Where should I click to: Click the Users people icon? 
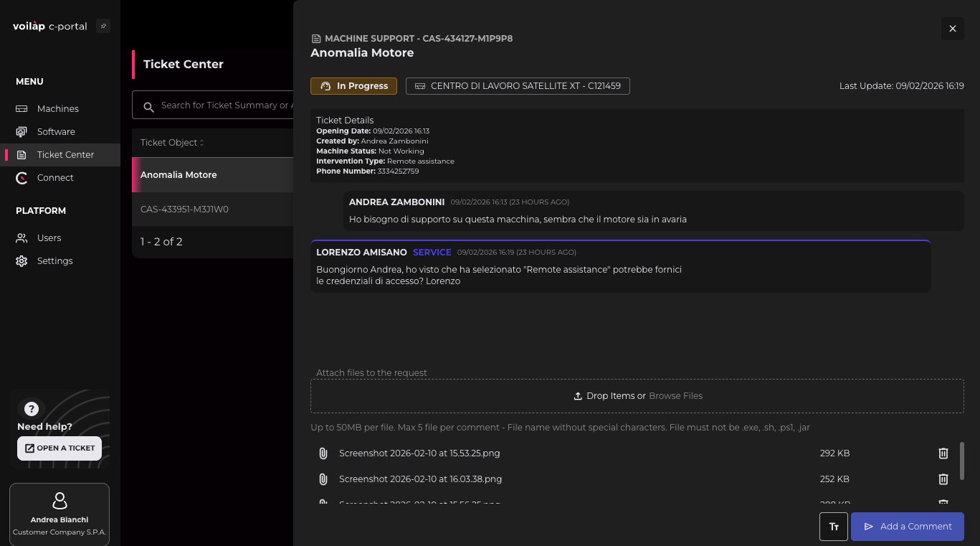click(22, 238)
